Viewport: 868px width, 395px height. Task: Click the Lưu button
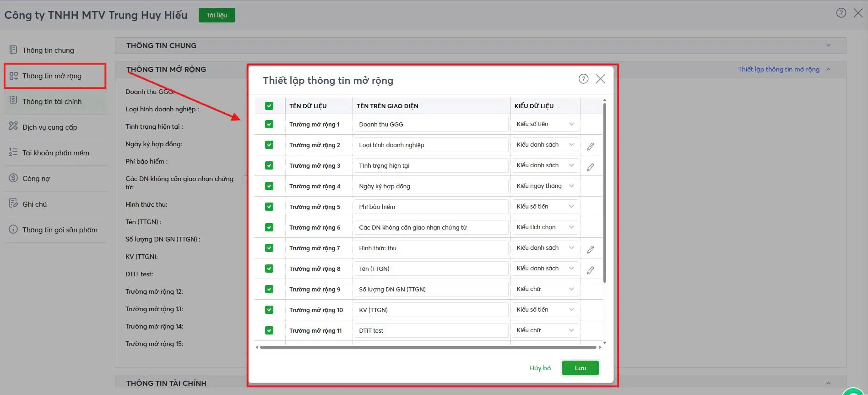(580, 368)
